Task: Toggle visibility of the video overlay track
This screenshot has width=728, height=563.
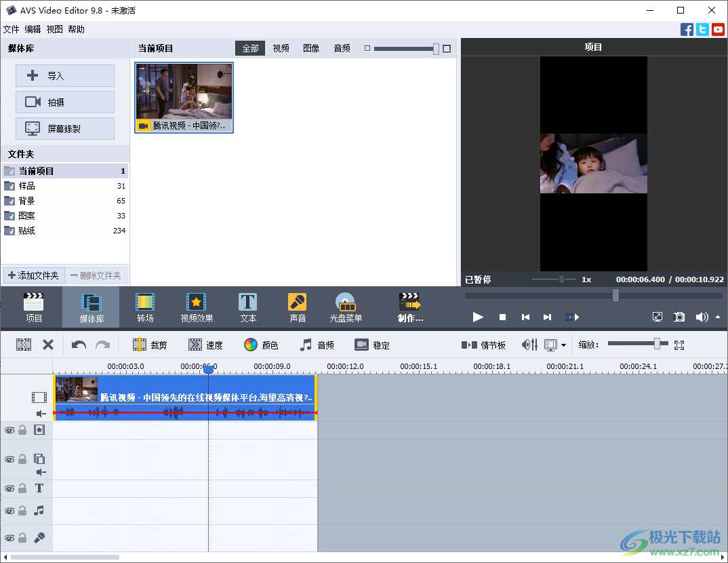Action: (x=9, y=459)
